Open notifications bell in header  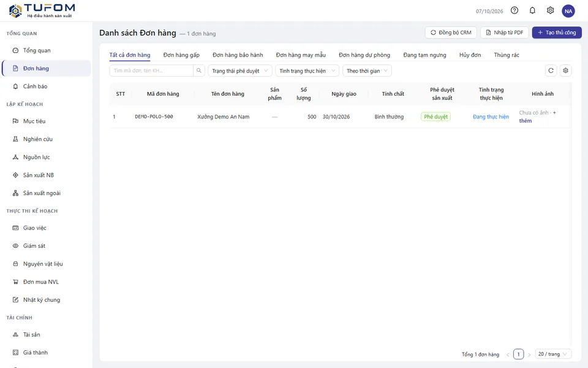(532, 10)
